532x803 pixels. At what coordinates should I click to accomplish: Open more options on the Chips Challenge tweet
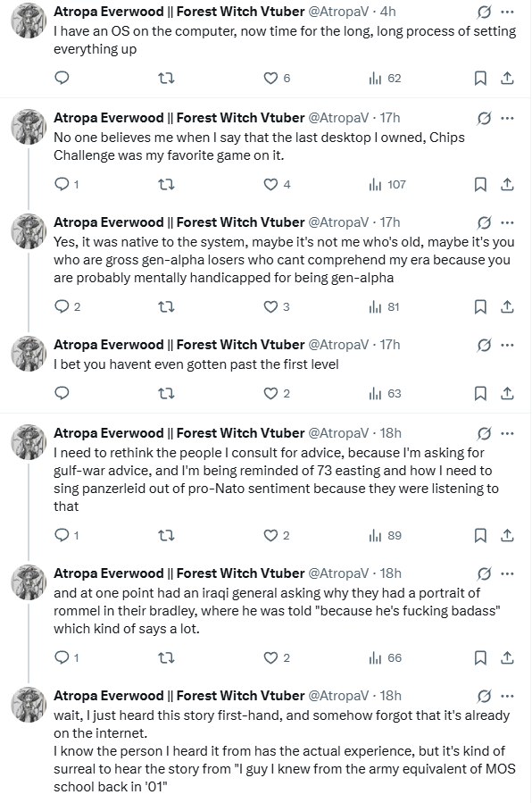coord(507,118)
